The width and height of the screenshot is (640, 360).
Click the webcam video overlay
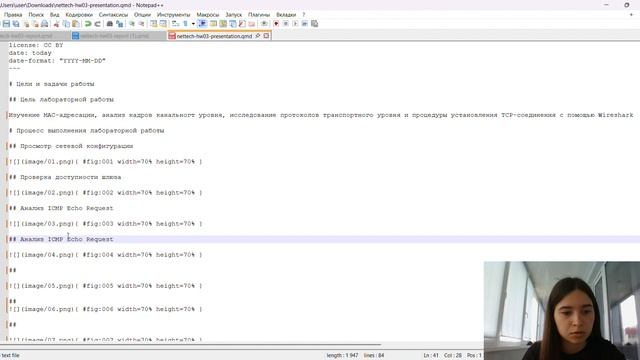coord(562,311)
